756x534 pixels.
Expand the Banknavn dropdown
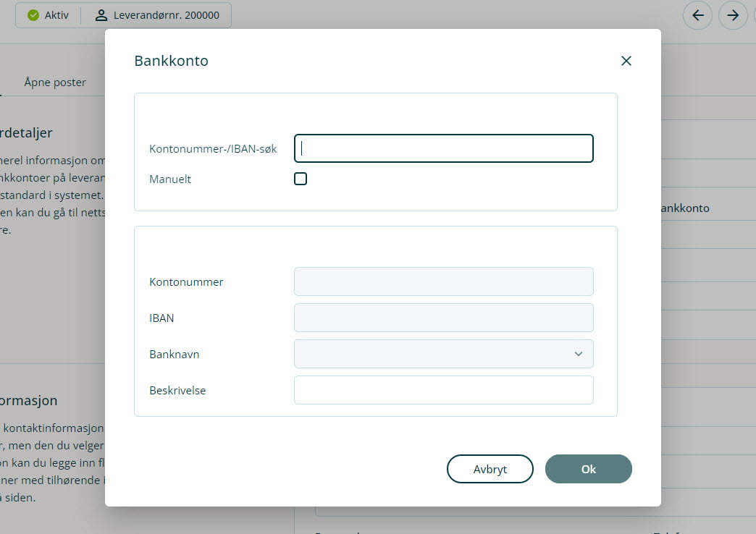pyautogui.click(x=578, y=354)
